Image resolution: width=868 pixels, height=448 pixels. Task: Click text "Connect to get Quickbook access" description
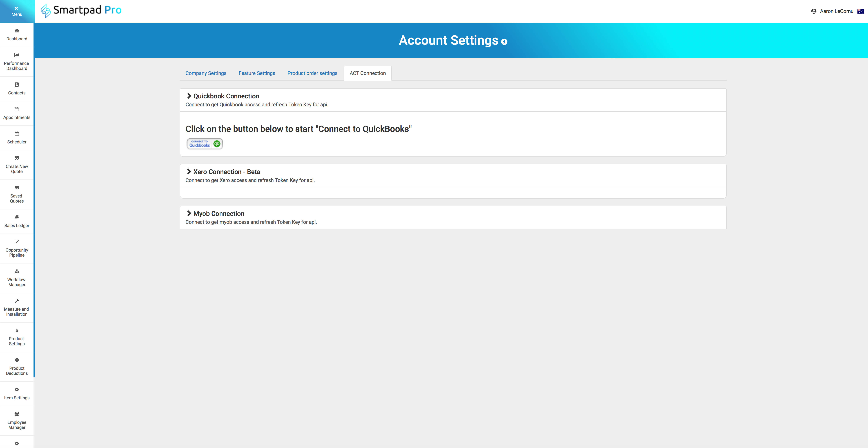click(257, 105)
